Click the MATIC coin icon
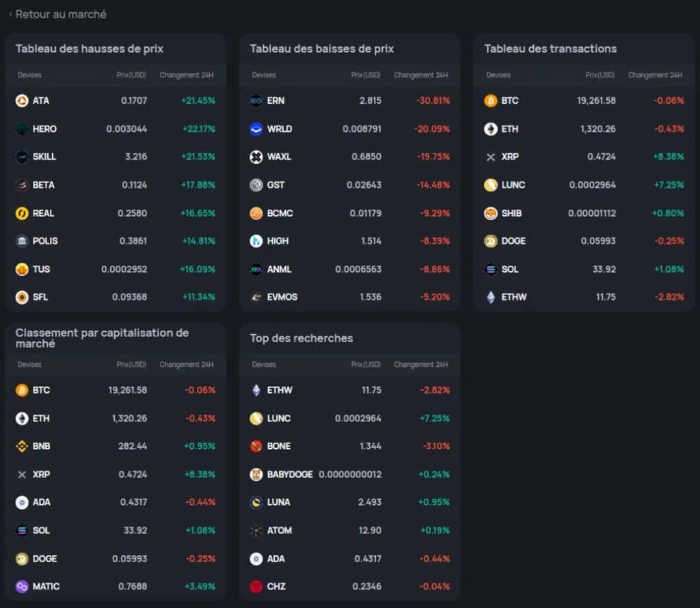 (22, 587)
